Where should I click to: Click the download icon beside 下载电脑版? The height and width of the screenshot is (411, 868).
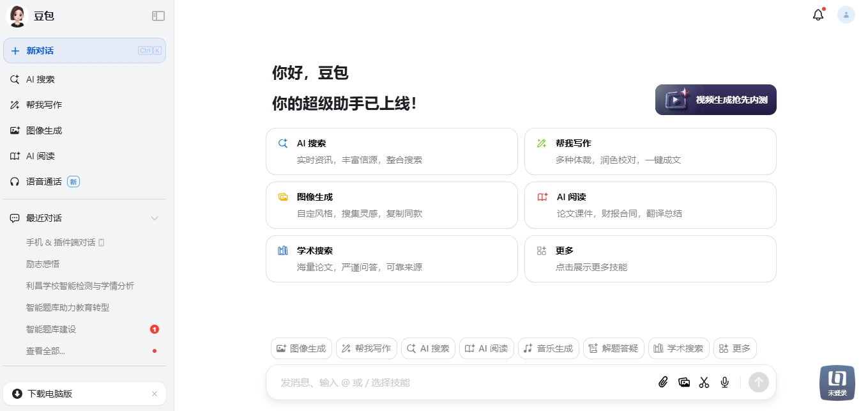[17, 394]
